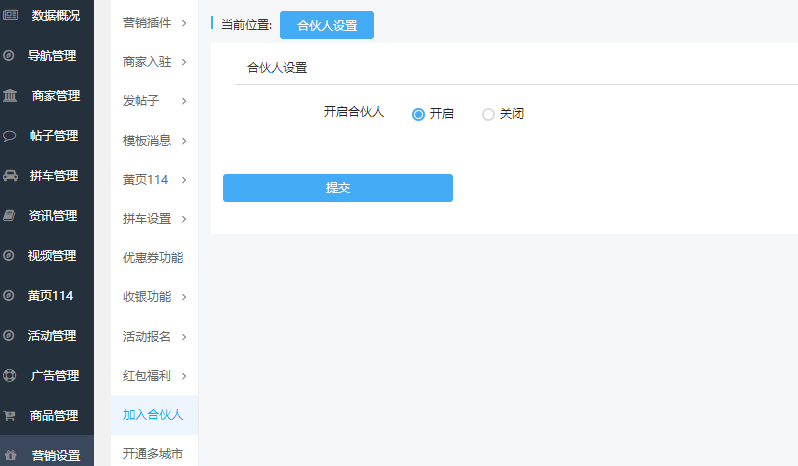Expand the 营销插件 submenu chevron

click(x=184, y=23)
